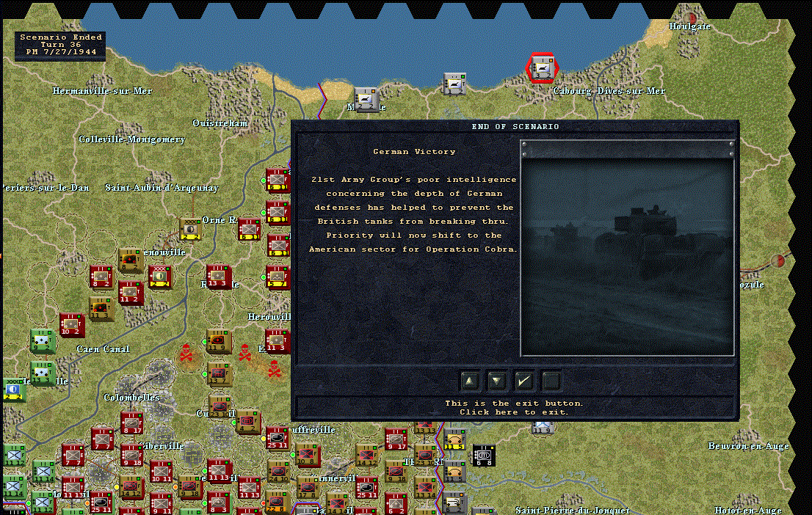This screenshot has height=515, width=812.
Task: Select the tan unit marked 24 10
Action: 278,472
